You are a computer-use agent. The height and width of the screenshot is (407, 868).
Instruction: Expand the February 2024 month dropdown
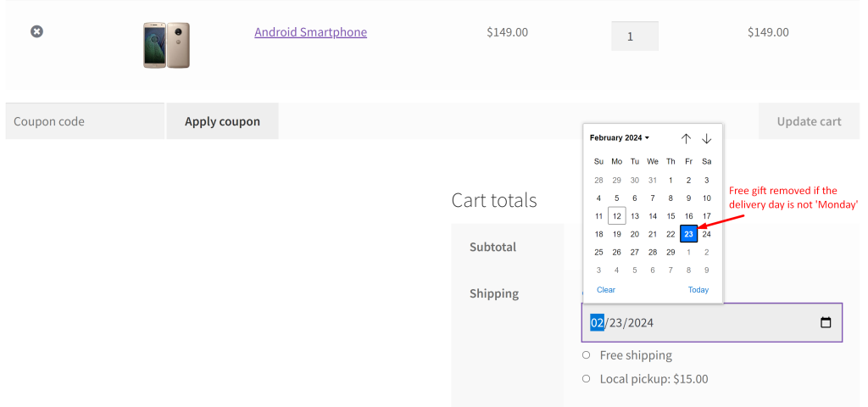pyautogui.click(x=620, y=138)
